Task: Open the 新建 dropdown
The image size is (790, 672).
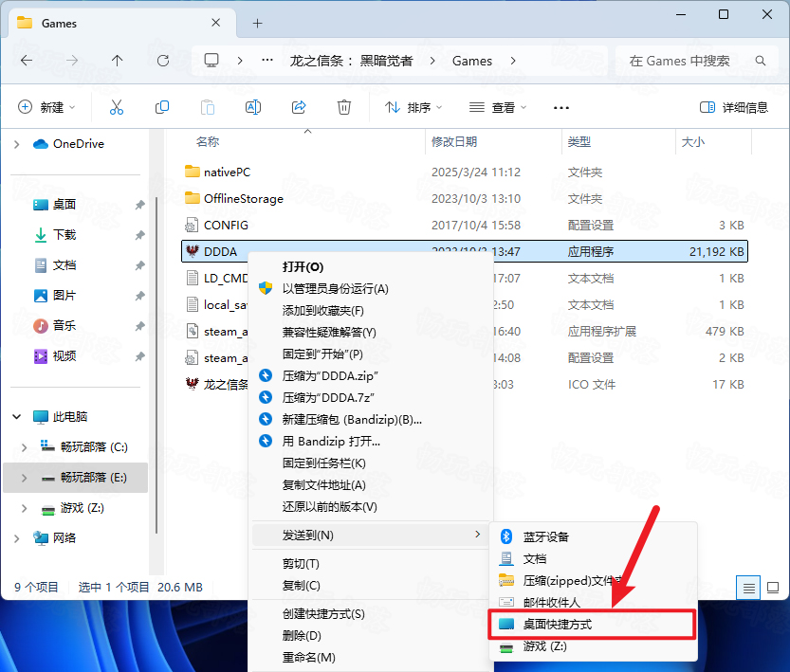Action: [x=46, y=107]
